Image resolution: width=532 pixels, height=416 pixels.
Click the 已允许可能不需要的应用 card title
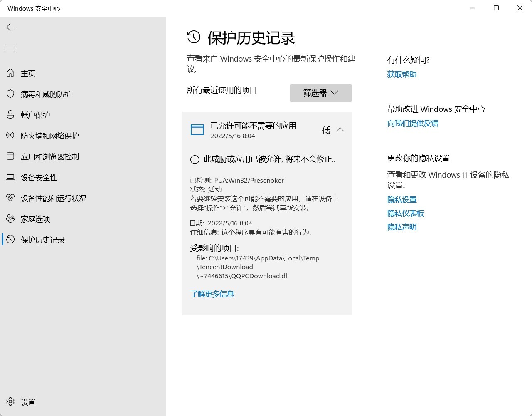(254, 126)
